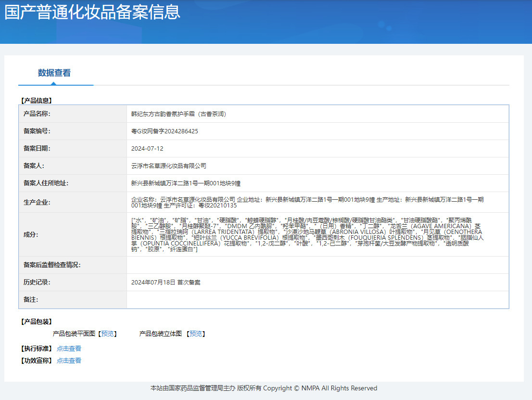Click the 备案人 company name 云浮市名草源化妆品有限公司
The height and width of the screenshot is (400, 532).
click(168, 166)
